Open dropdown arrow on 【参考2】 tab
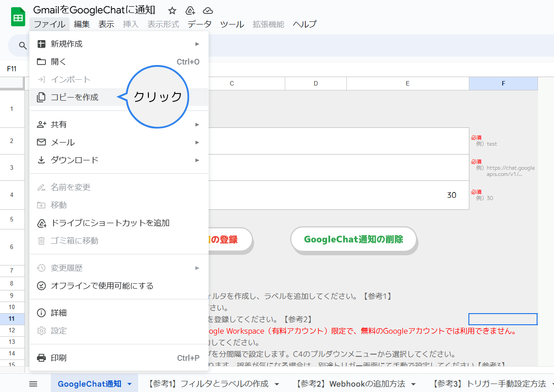554x392 pixels. 413,384
